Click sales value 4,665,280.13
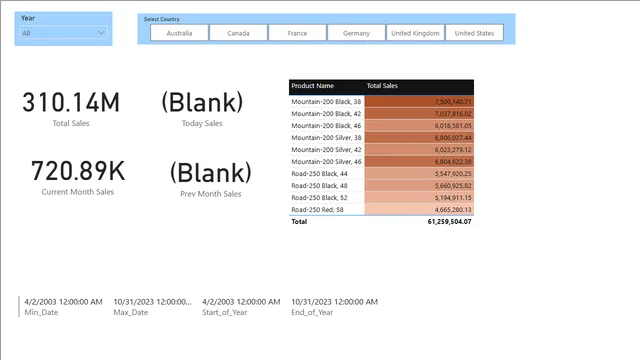This screenshot has height=360, width=640. tap(453, 209)
